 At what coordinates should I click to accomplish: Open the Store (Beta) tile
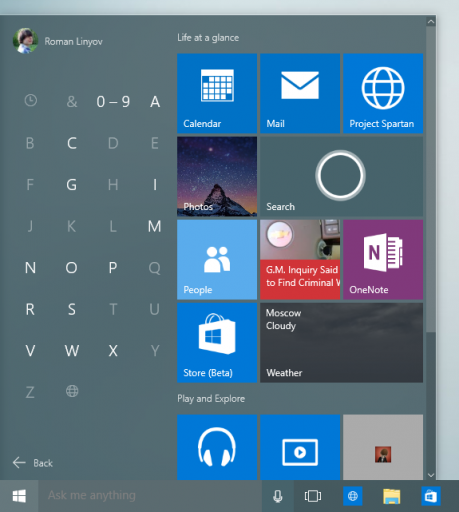coord(217,342)
